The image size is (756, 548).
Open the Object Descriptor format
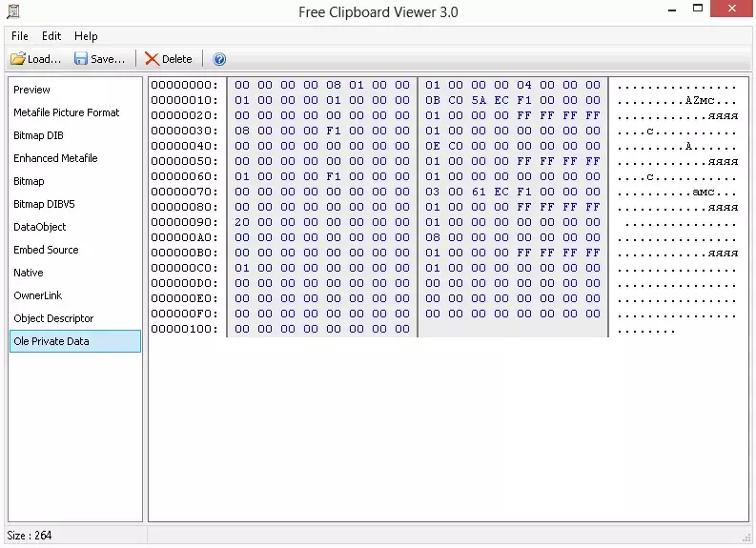coord(75,318)
